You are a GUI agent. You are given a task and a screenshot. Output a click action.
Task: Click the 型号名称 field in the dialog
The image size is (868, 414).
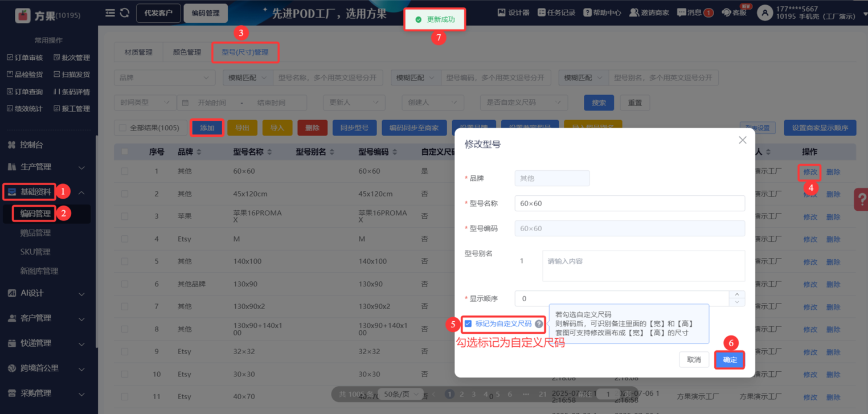tap(629, 203)
